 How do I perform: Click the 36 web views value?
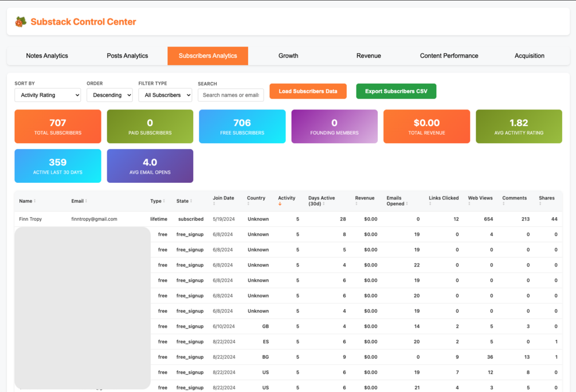point(490,357)
